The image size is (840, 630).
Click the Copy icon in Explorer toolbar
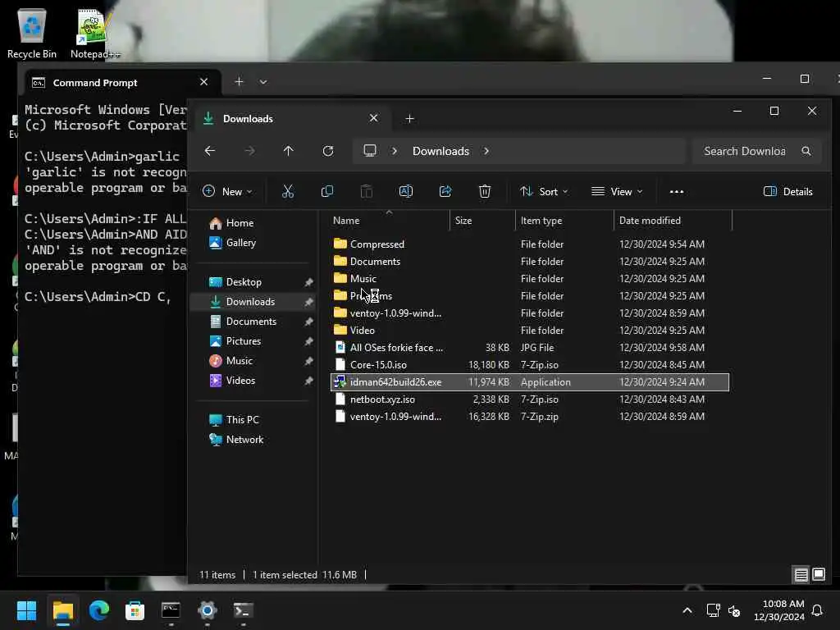pos(326,191)
